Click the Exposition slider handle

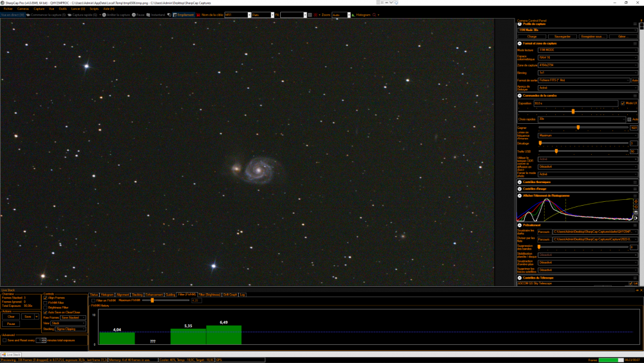pos(573,112)
